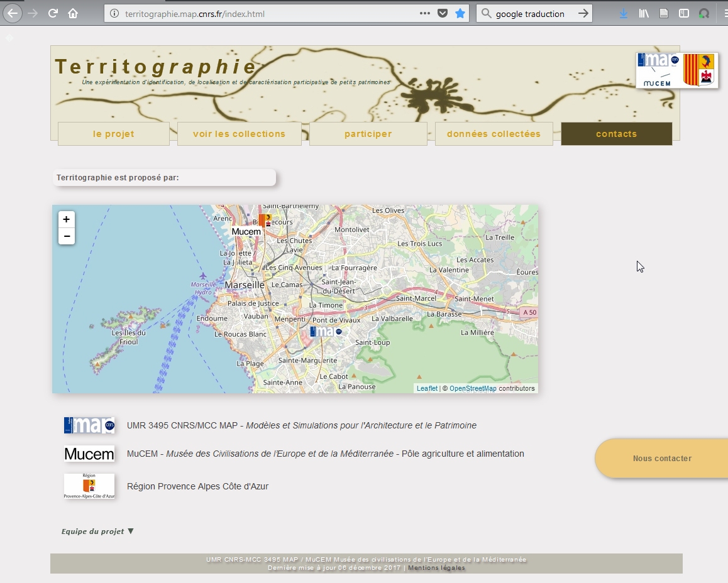Zoom out on the map
Viewport: 728px width, 583px height.
(67, 236)
